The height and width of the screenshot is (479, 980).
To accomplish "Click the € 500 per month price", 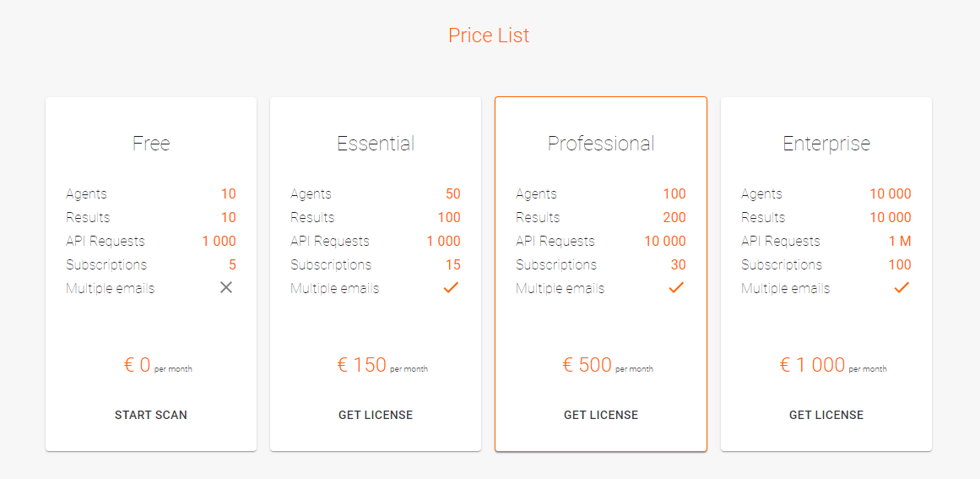I will point(607,365).
